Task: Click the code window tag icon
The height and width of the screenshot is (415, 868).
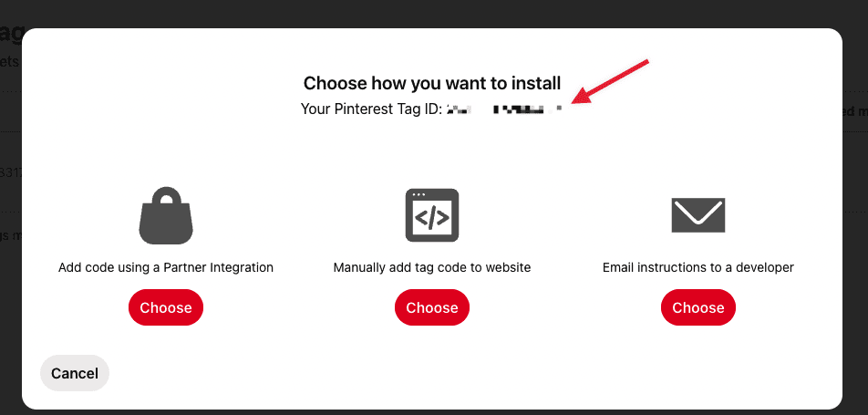Action: coord(432,215)
